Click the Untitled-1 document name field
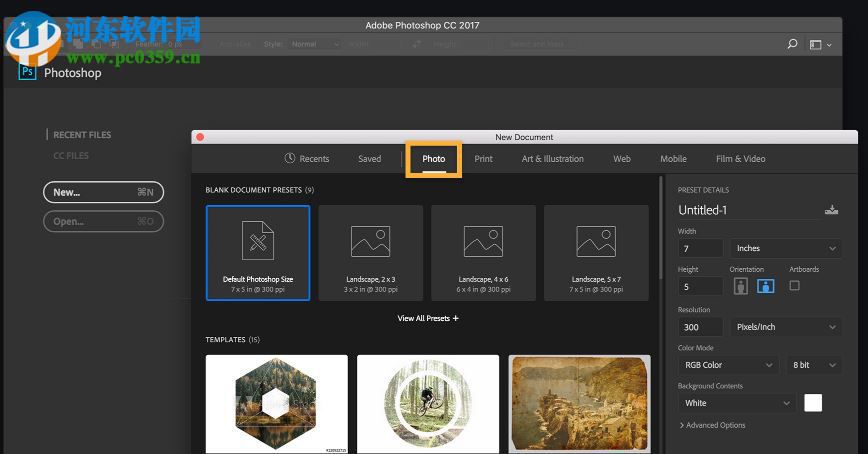The height and width of the screenshot is (454, 868). [x=748, y=210]
